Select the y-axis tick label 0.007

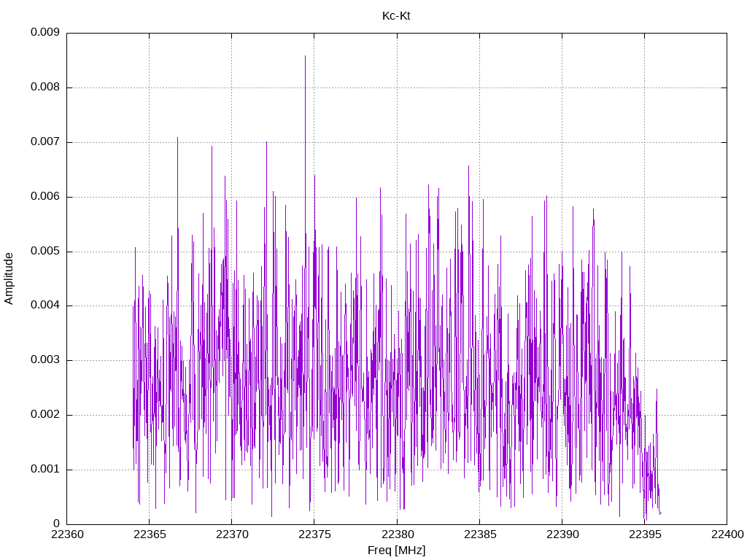tap(45, 141)
